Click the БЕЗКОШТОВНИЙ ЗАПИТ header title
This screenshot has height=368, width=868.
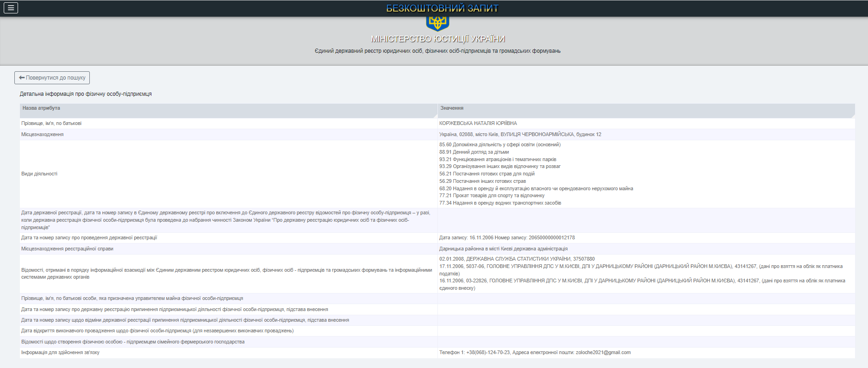[442, 8]
